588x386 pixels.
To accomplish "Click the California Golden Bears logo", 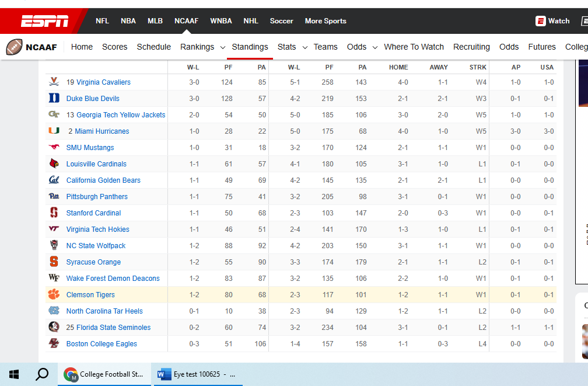I will pos(54,180).
